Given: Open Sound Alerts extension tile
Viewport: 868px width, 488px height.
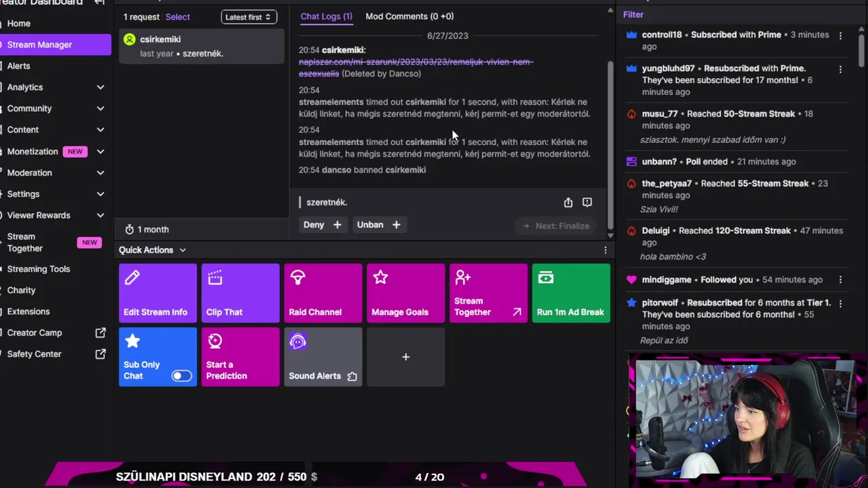Looking at the screenshot, I should pos(323,357).
